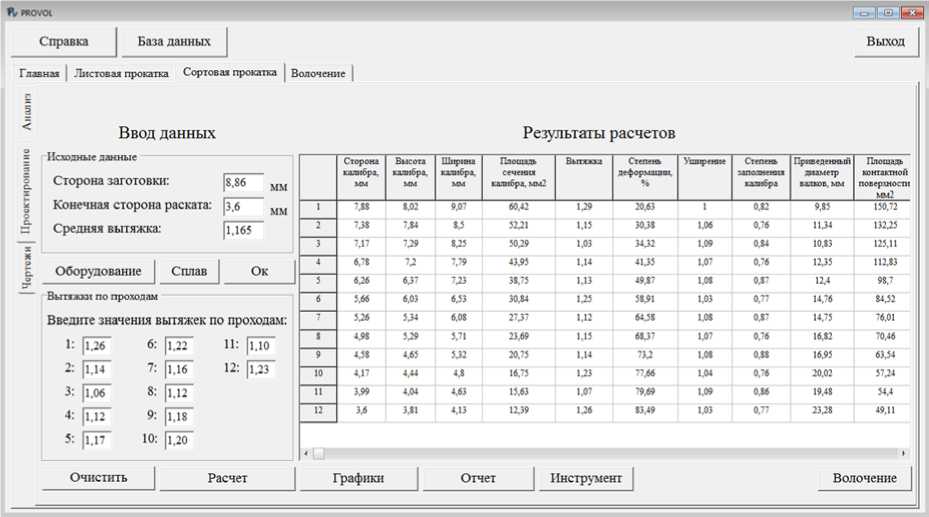Open the Оборудование equipment button
This screenshot has width=929, height=517.
pos(98,271)
